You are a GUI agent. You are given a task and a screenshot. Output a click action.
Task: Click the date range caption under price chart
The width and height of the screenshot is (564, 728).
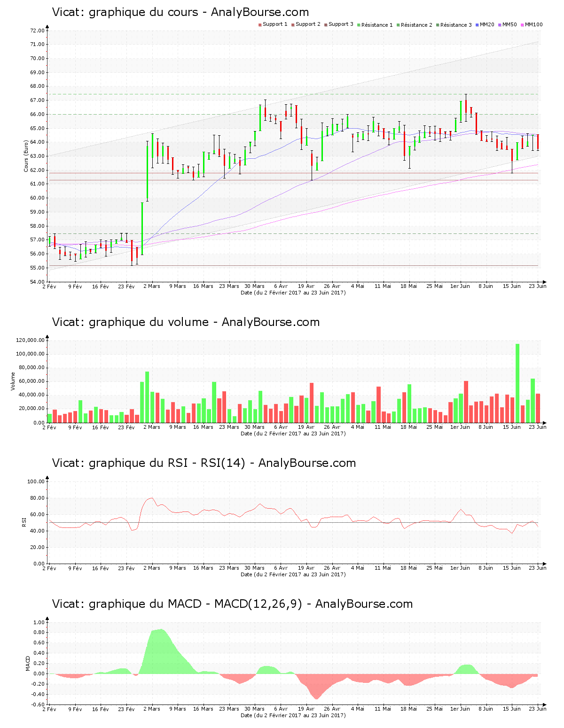pos(293,293)
